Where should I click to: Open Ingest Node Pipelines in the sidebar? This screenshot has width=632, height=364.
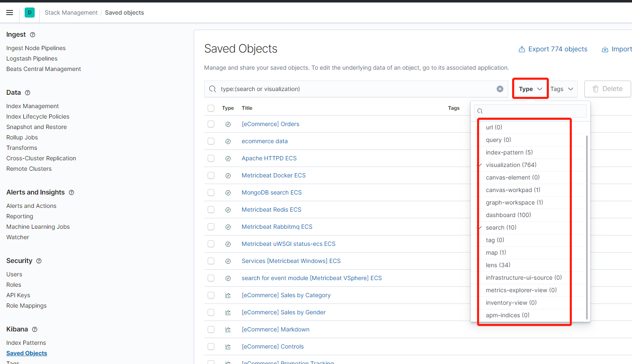(36, 48)
